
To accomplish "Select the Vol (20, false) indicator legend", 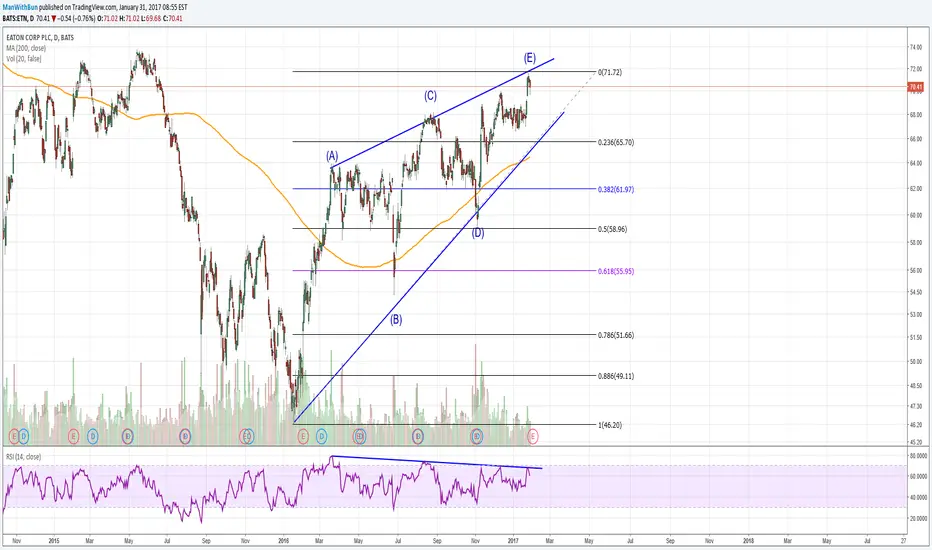I will (x=24, y=59).
